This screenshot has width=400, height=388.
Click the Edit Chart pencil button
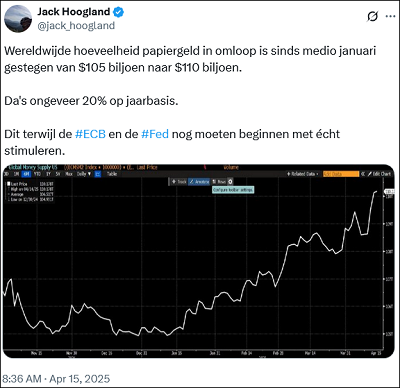(379, 174)
